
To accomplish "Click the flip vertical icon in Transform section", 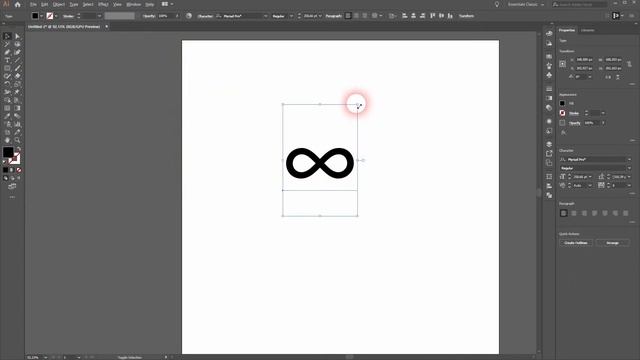I will (618, 77).
